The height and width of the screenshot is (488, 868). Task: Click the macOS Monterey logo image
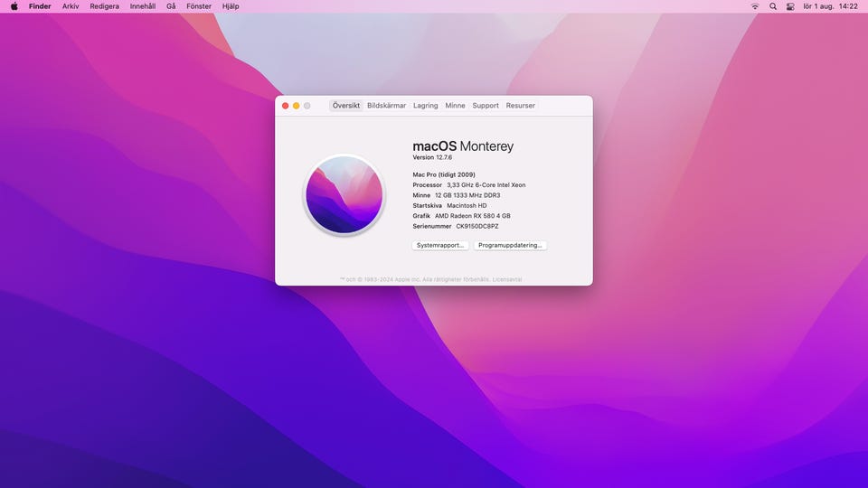pyautogui.click(x=344, y=195)
